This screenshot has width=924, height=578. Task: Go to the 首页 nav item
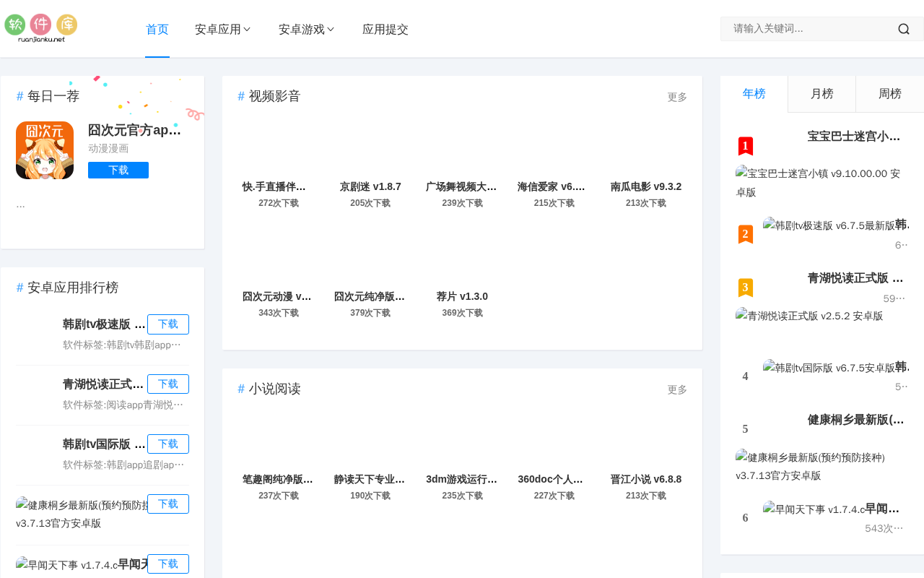click(157, 30)
